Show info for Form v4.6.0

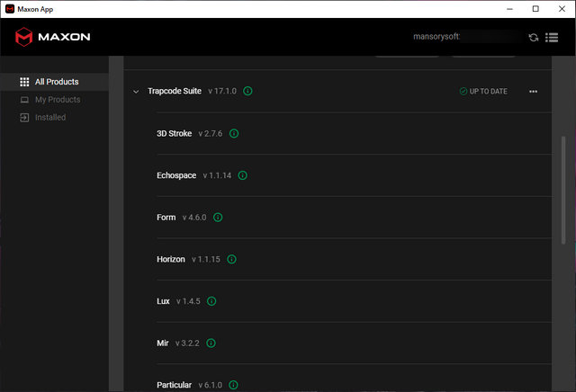[218, 218]
